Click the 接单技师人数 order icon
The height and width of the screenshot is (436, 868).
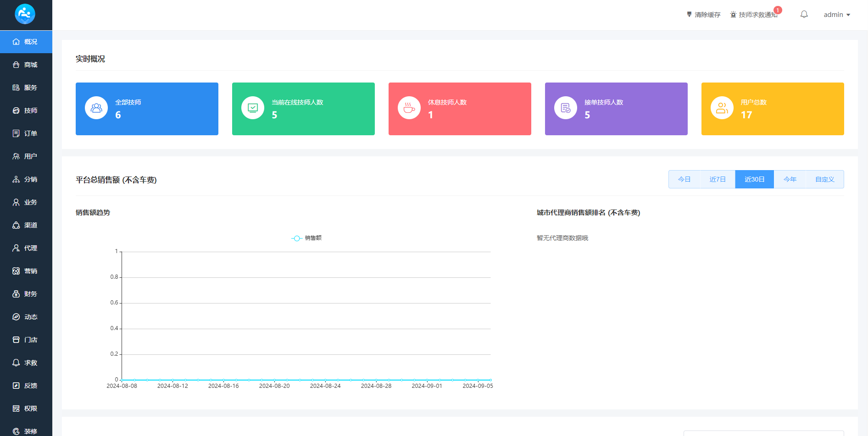tap(566, 108)
